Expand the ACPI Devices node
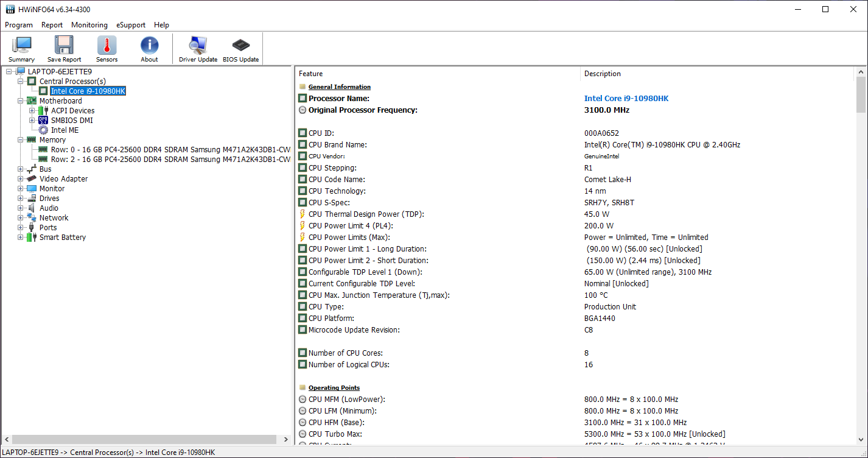Screen dimensions: 868x458 [x=32, y=111]
